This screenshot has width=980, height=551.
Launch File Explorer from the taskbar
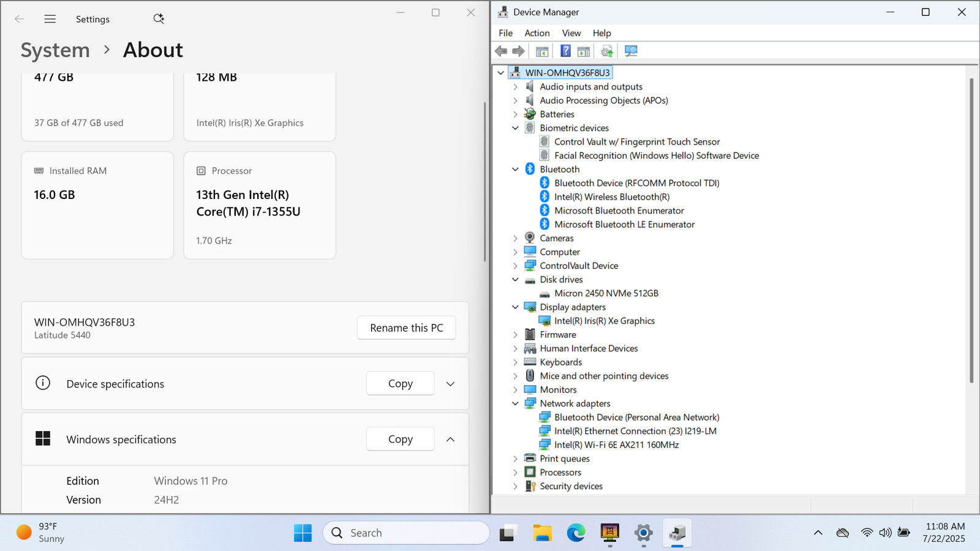pyautogui.click(x=542, y=533)
